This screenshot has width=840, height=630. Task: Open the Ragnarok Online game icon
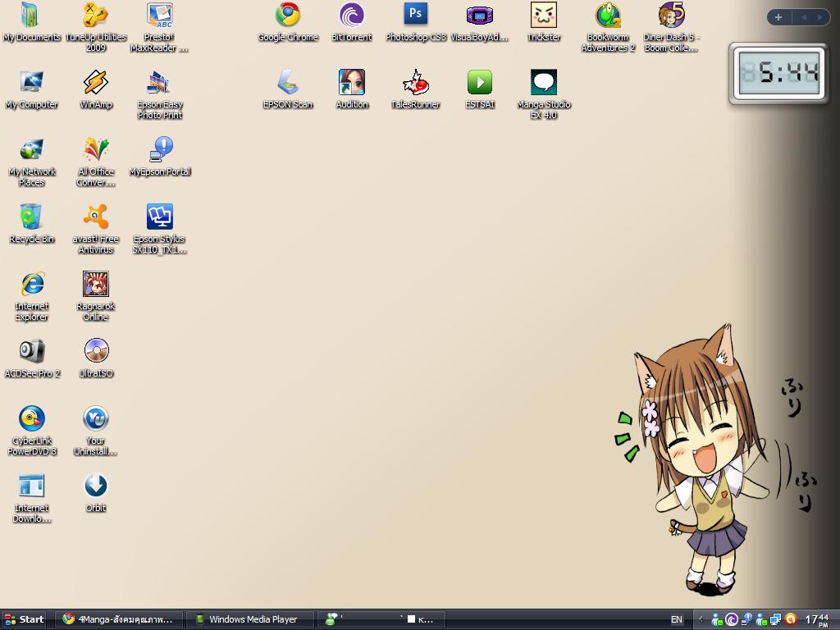[x=96, y=296]
